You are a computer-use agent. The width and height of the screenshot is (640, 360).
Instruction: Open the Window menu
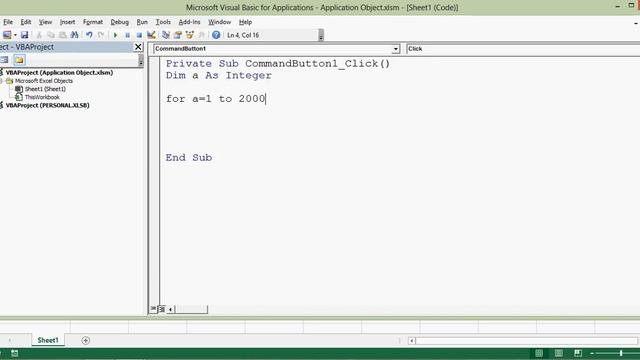(x=220, y=22)
